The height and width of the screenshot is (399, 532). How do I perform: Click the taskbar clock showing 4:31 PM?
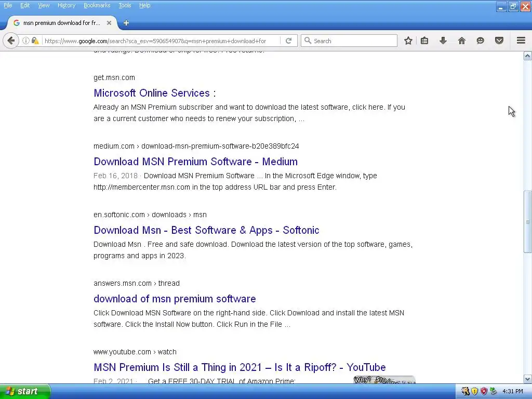[512, 391]
